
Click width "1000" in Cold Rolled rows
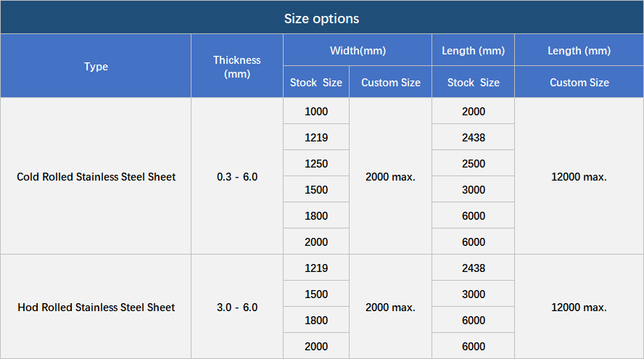tap(316, 111)
